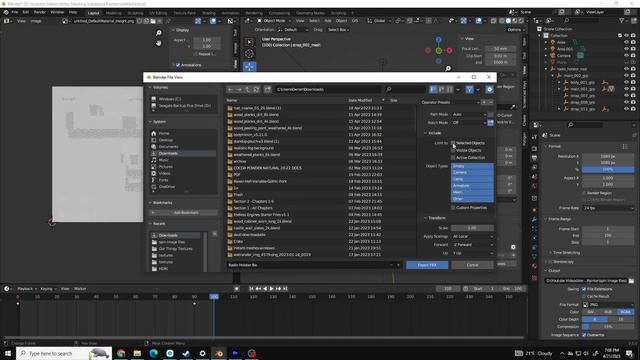The width and height of the screenshot is (640, 360).
Task: Open Windows Start menu
Action: coord(8,353)
